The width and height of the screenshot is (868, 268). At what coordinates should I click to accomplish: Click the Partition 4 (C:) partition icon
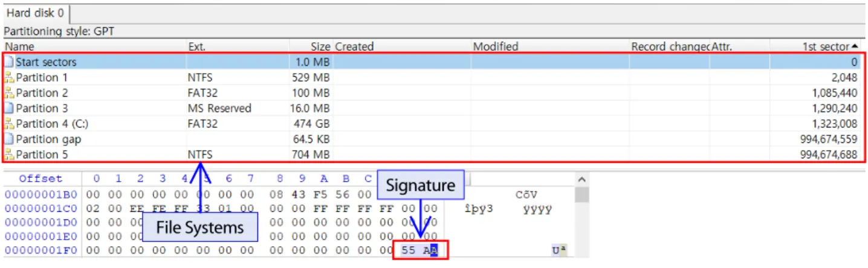(x=9, y=124)
